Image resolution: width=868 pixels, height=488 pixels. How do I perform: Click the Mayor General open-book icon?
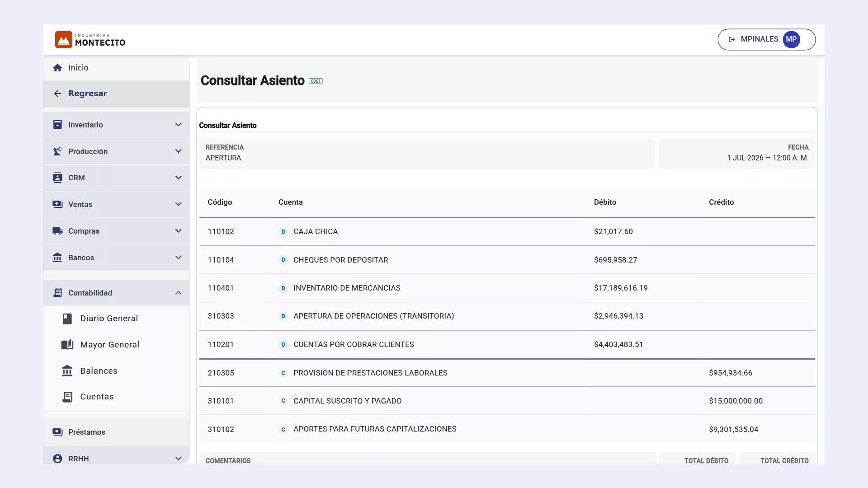[x=67, y=345]
